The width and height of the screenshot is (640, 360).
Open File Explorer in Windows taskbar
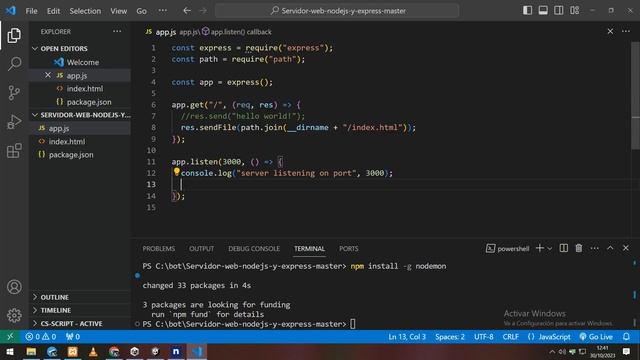pos(31,351)
